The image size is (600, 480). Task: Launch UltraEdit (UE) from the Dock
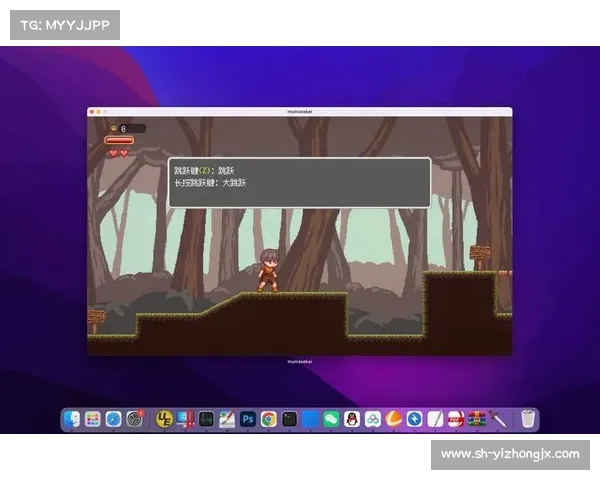(164, 419)
